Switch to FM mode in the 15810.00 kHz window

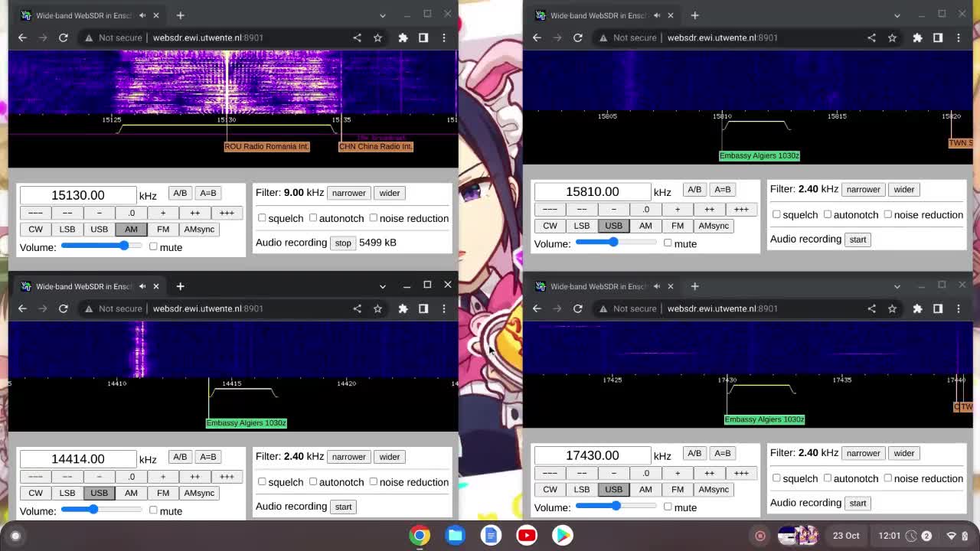click(678, 225)
